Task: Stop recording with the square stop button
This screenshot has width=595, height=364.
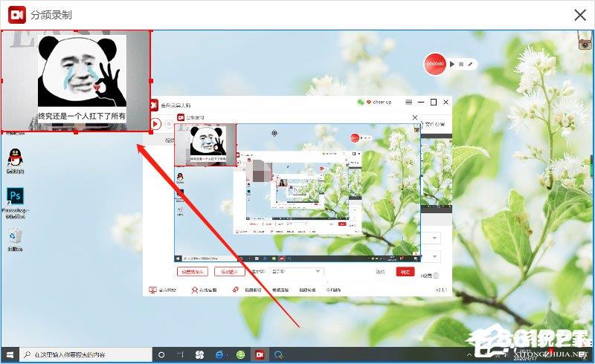Action: tap(461, 65)
